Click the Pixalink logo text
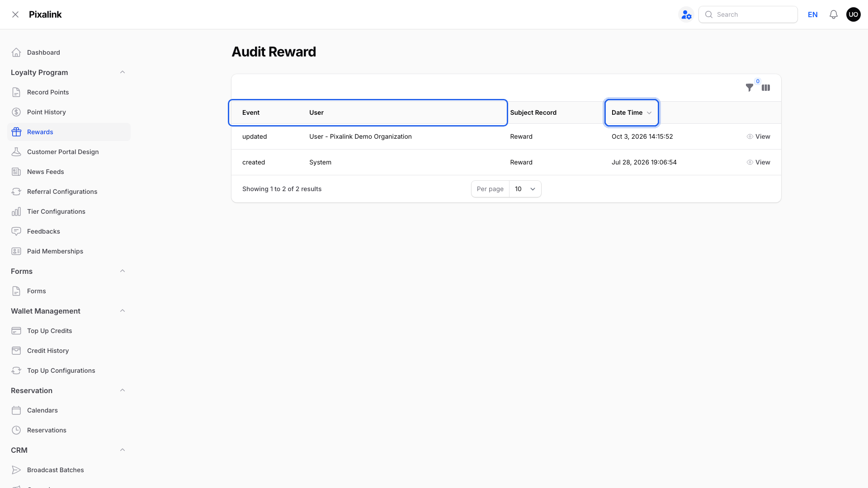The height and width of the screenshot is (488, 868). point(45,14)
